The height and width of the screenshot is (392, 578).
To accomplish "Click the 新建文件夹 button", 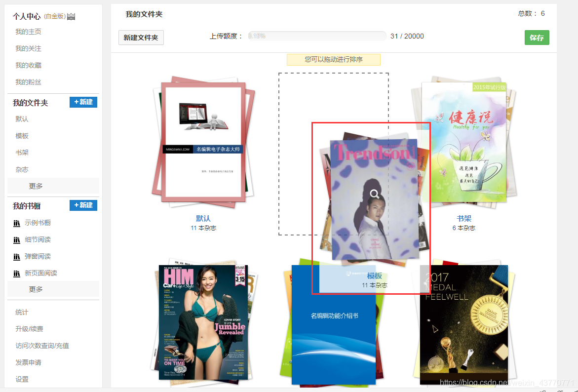I will (x=141, y=38).
